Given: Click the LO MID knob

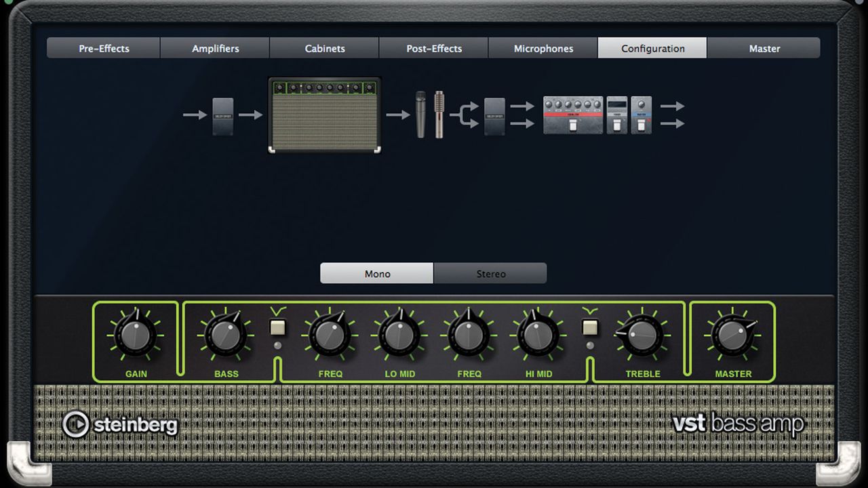Looking at the screenshot, I should (399, 334).
